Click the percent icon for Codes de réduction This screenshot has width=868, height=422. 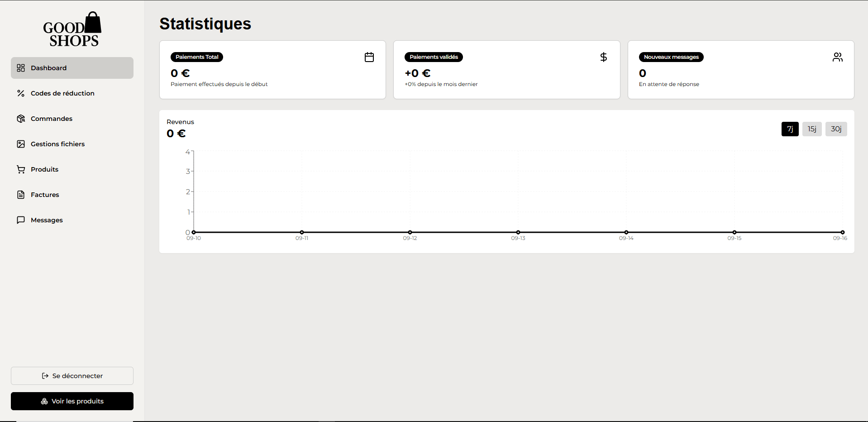[21, 93]
